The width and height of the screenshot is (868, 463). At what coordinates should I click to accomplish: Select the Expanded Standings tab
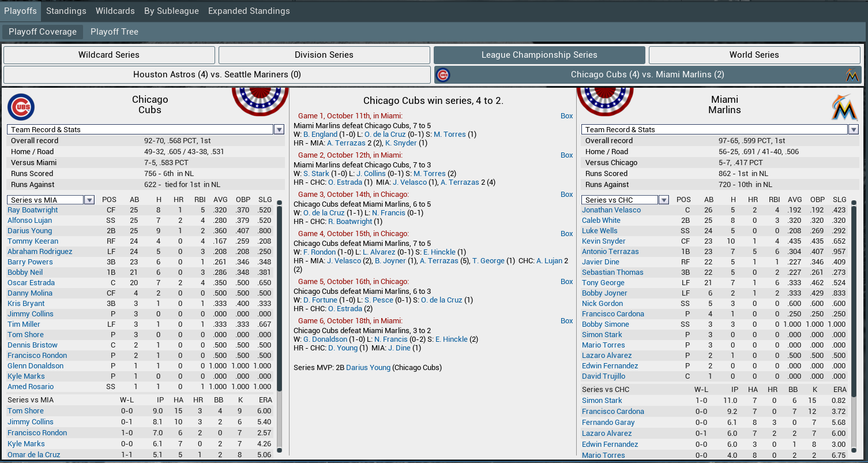249,11
